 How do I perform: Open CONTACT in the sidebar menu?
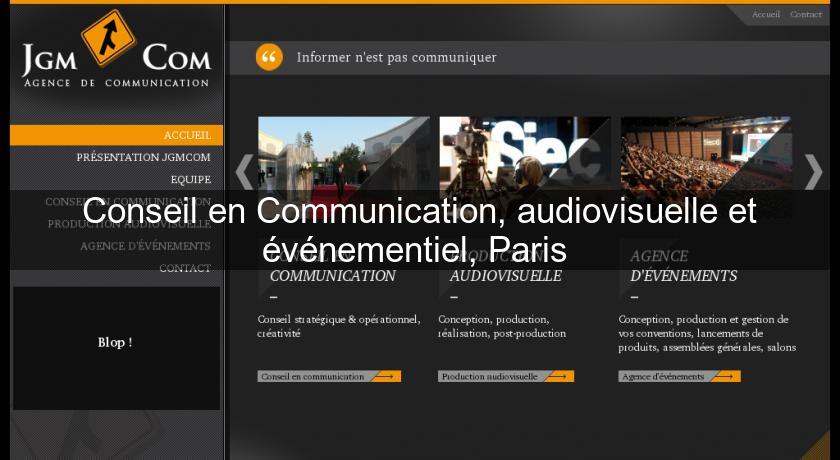(x=185, y=268)
